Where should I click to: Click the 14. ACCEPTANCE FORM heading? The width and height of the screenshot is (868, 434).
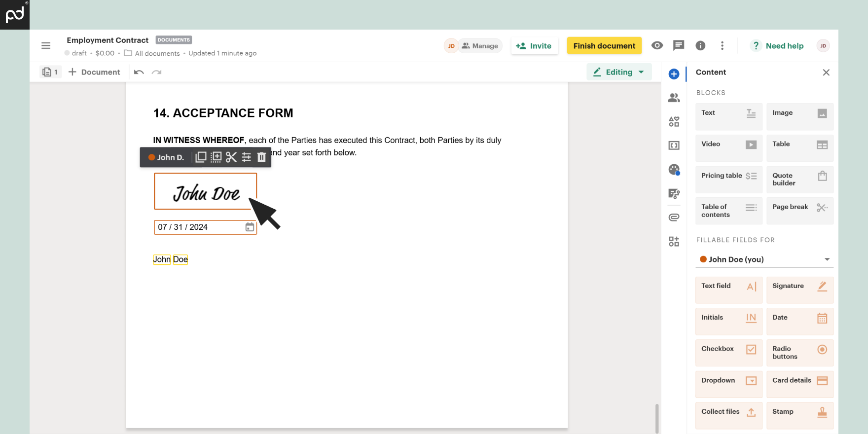[223, 113]
